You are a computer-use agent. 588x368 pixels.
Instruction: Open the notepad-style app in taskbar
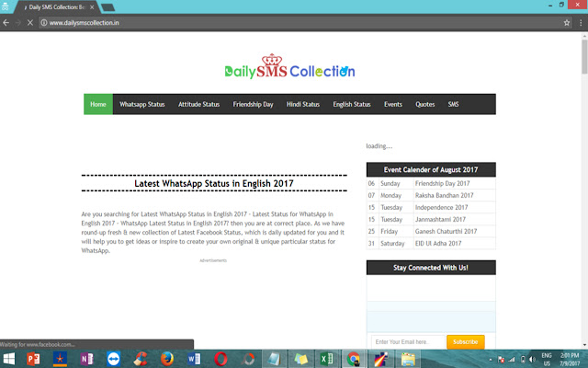(x=274, y=359)
